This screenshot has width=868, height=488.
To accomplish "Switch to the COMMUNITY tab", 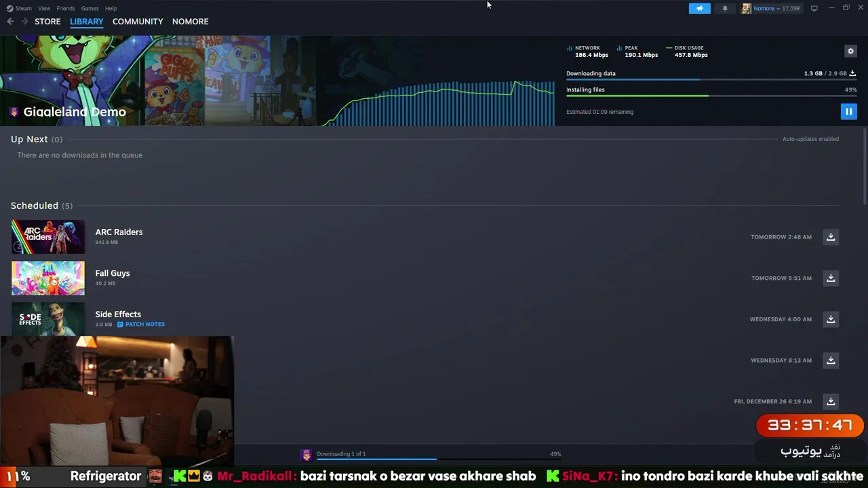I will pyautogui.click(x=138, y=22).
